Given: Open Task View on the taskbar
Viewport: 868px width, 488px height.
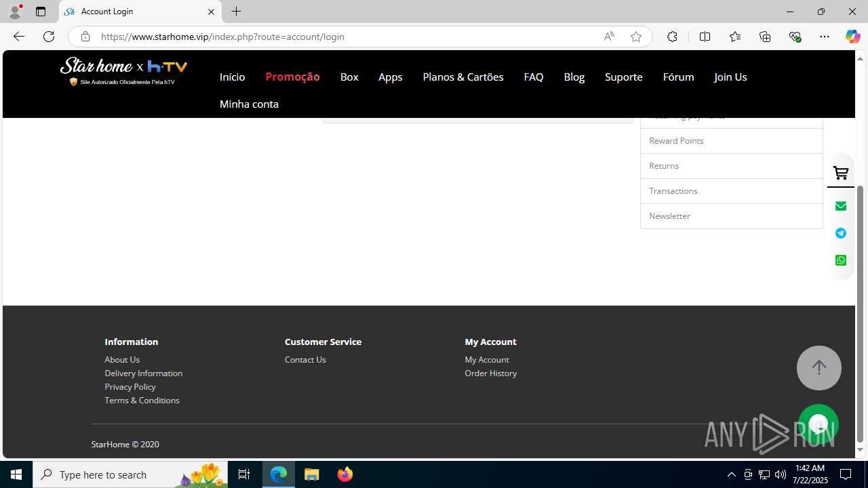Looking at the screenshot, I should pyautogui.click(x=244, y=474).
